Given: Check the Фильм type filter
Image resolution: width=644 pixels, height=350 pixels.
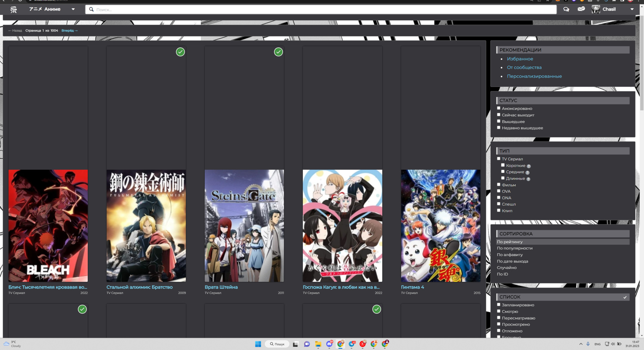Looking at the screenshot, I should point(499,185).
